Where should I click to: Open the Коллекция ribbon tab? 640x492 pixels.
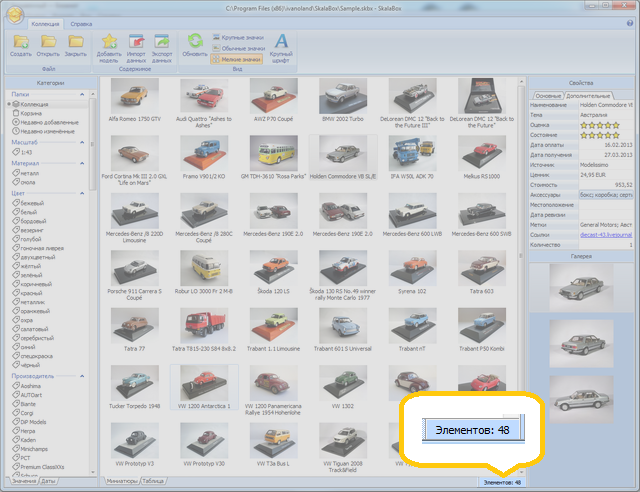45,24
